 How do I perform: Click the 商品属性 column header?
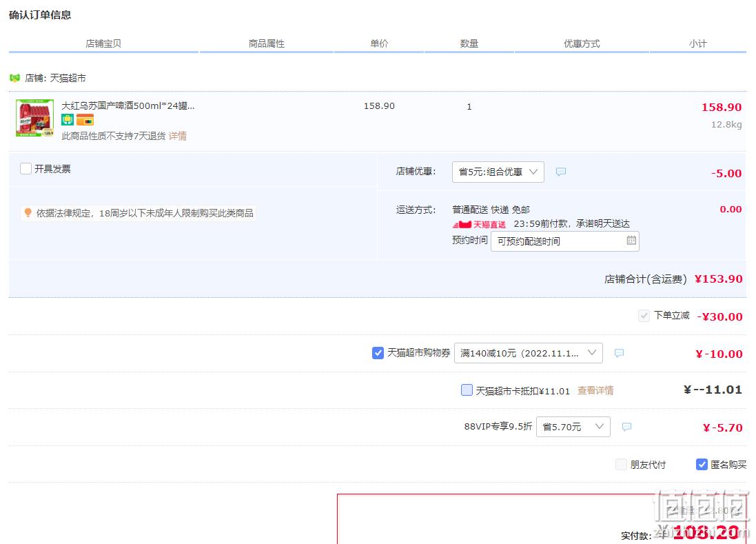[267, 43]
